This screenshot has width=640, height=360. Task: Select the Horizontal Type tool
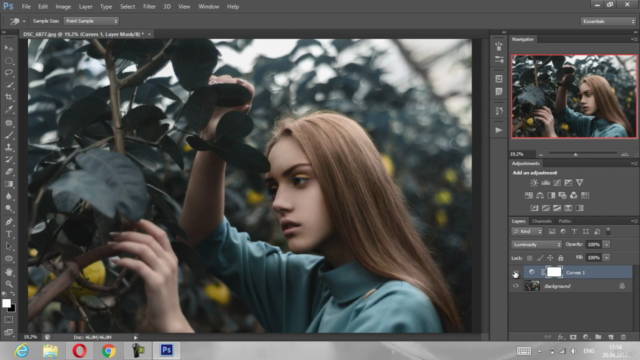point(9,234)
